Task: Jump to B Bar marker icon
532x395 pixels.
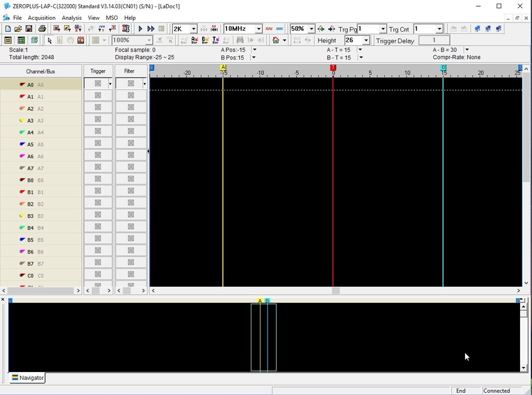Action: 205,41
